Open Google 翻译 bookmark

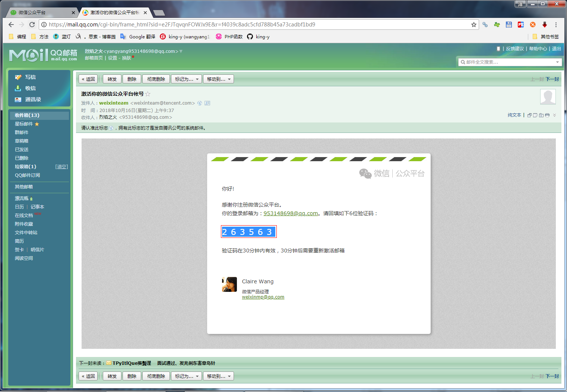(138, 36)
